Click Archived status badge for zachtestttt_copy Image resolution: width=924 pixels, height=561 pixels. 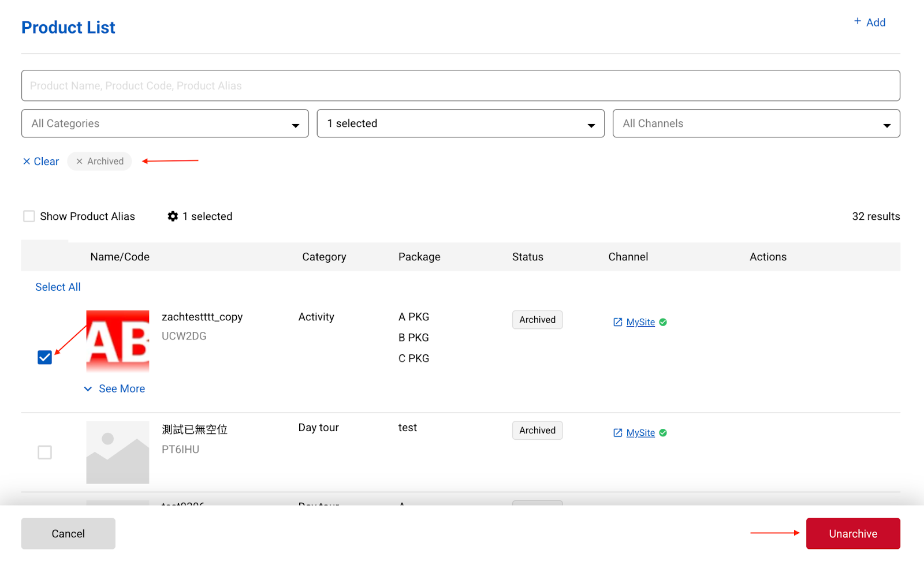(x=537, y=320)
